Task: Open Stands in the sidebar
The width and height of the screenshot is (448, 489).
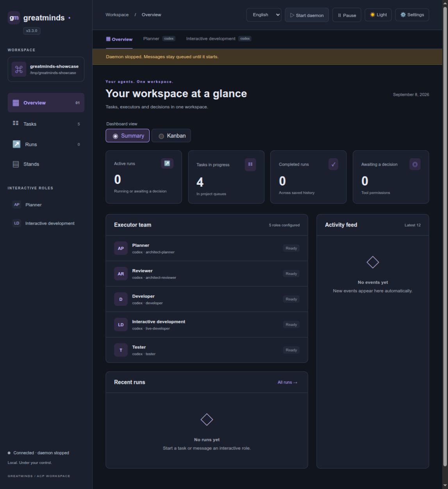Action: coord(46,164)
